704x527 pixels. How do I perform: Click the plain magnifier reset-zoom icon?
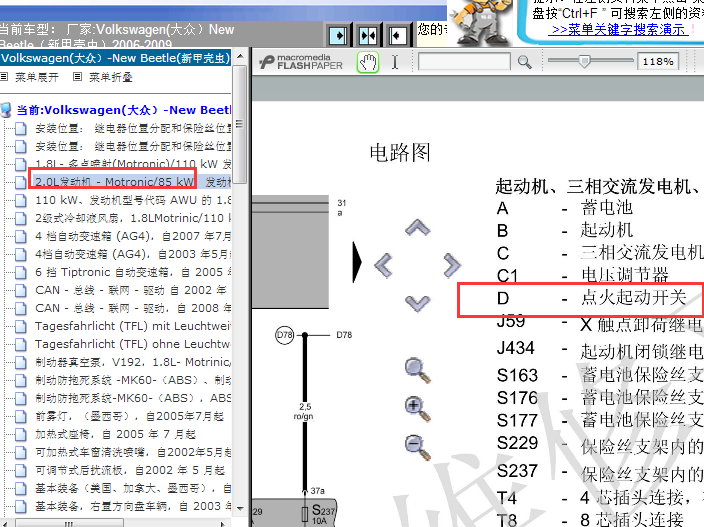(x=418, y=370)
